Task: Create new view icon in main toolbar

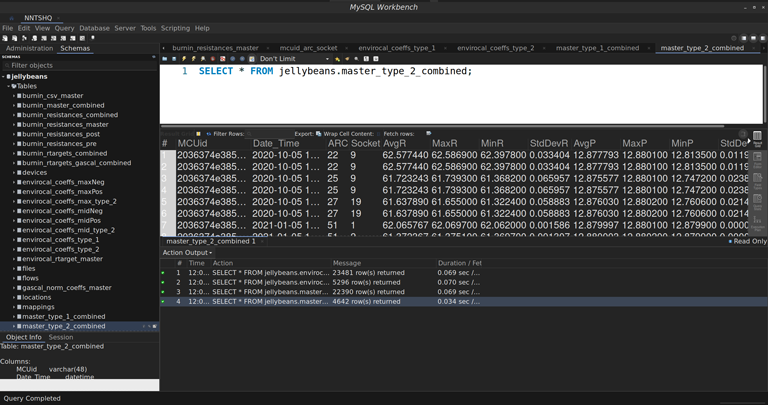Action: tap(53, 38)
